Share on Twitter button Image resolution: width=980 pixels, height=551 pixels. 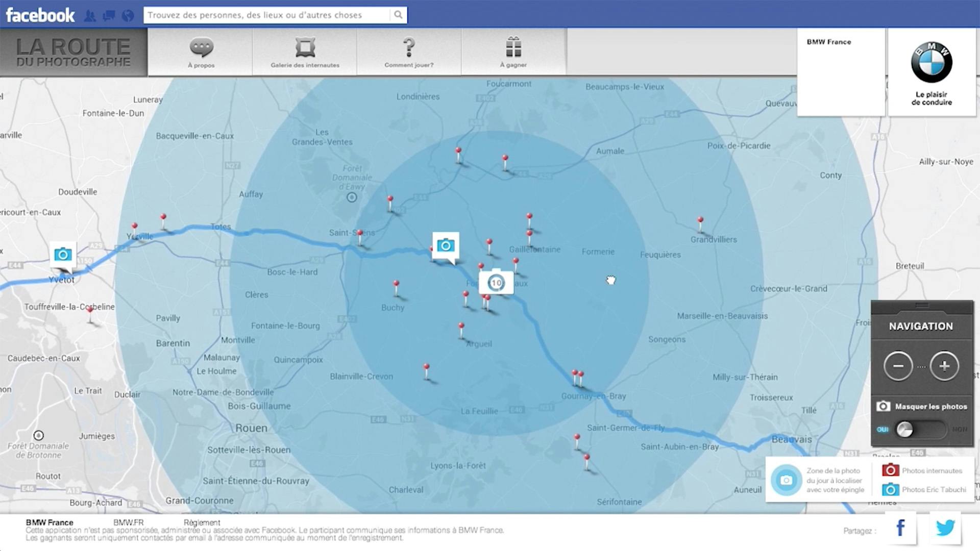[x=945, y=528]
